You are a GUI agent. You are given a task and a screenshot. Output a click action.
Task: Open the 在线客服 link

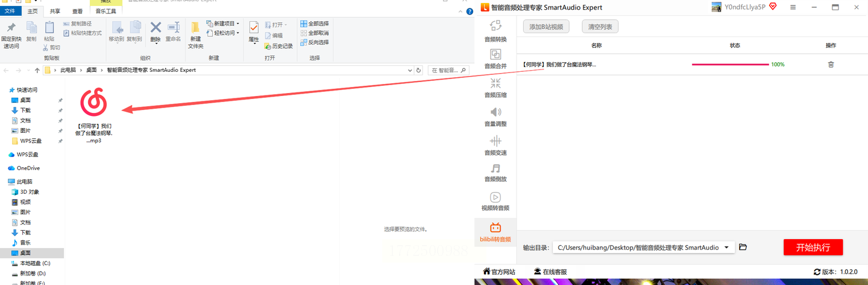pos(550,272)
